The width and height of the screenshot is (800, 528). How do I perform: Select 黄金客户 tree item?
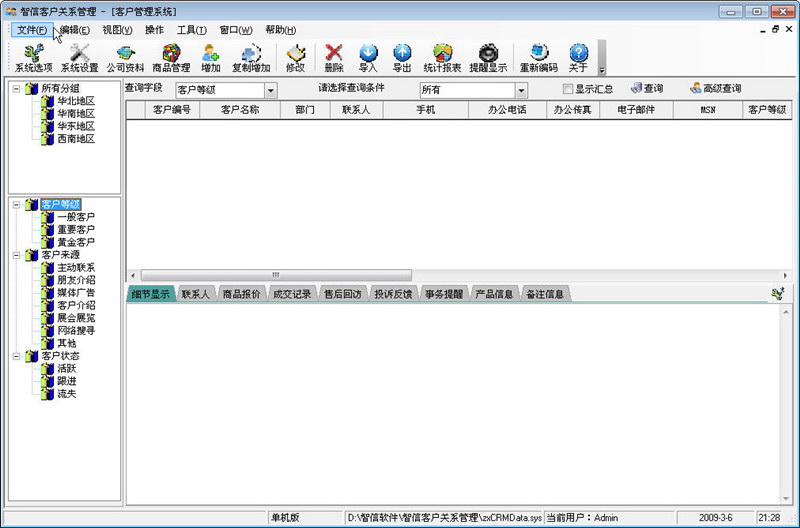pos(76,242)
